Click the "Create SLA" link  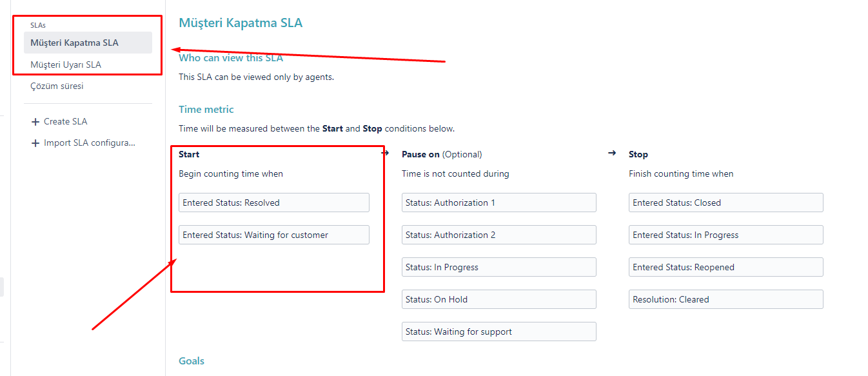64,121
